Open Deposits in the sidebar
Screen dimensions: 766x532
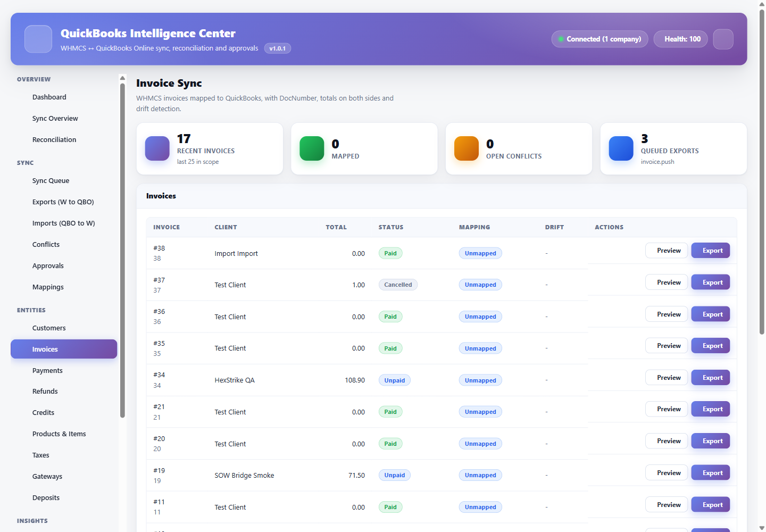pos(64,498)
